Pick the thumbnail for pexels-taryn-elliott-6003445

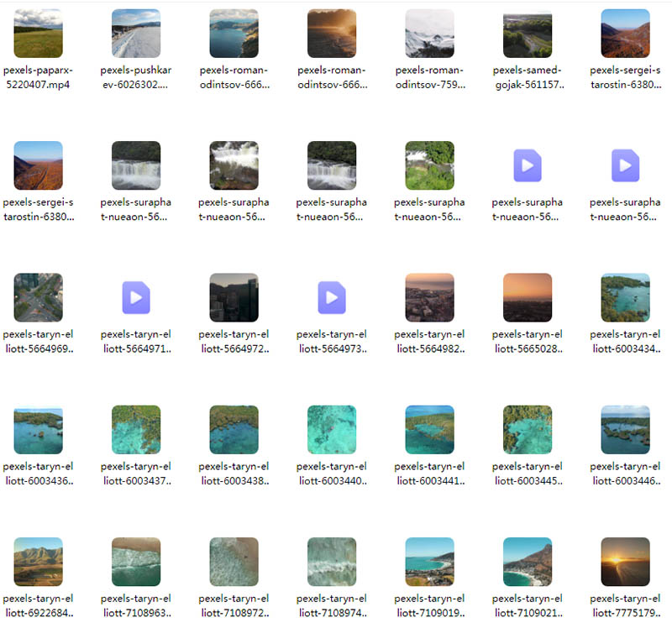click(x=528, y=430)
